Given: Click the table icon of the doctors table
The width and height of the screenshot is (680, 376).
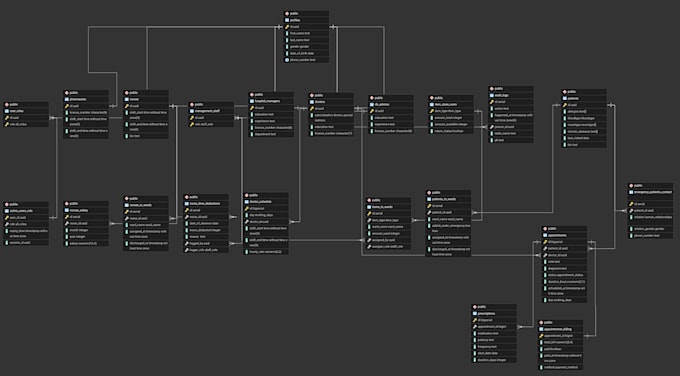Looking at the screenshot, I should [311, 102].
